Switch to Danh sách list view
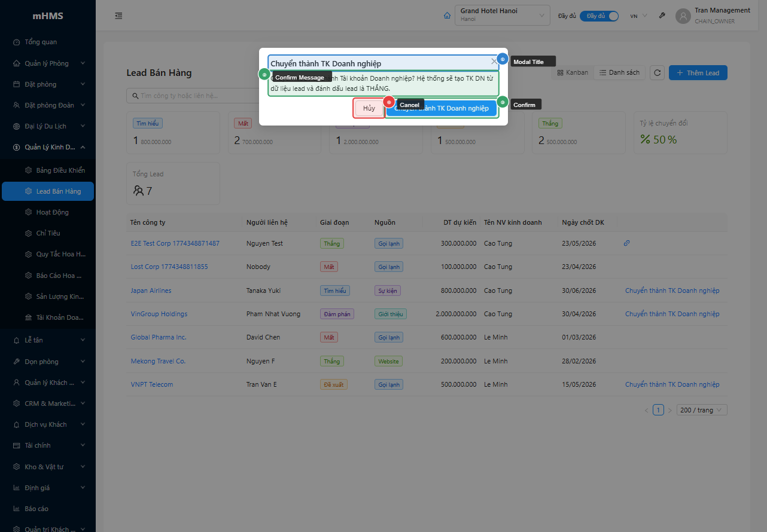Image resolution: width=767 pixels, height=532 pixels. 620,73
